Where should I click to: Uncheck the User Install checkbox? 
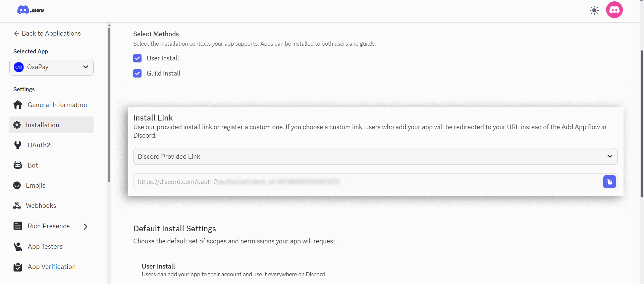click(x=137, y=58)
